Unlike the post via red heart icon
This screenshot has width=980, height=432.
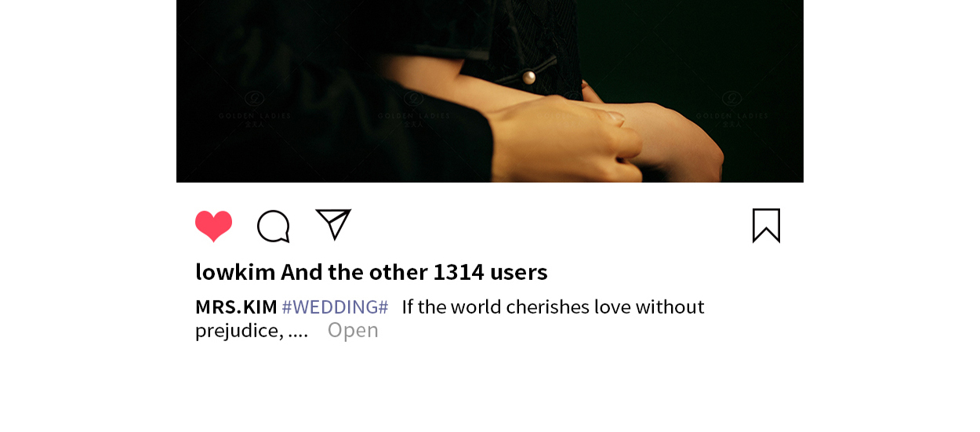pyautogui.click(x=214, y=227)
